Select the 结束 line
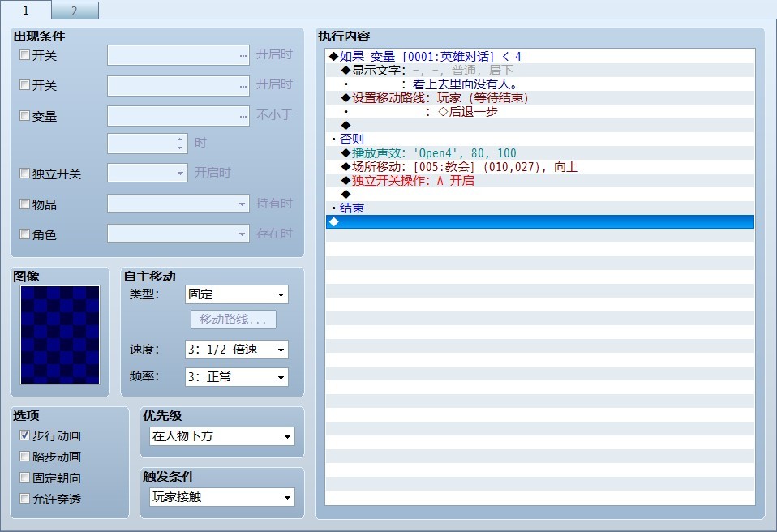Screen dimensions: 777x532 540,208
